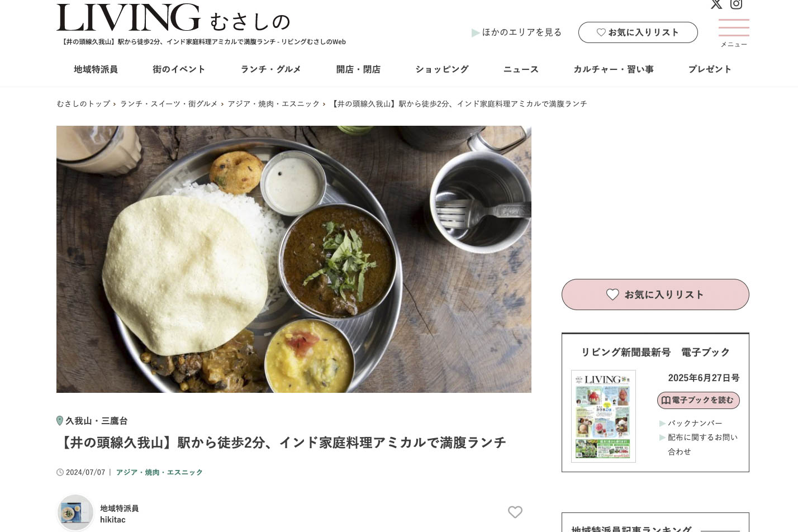Click the LIVING むさしの site logo

click(173, 18)
